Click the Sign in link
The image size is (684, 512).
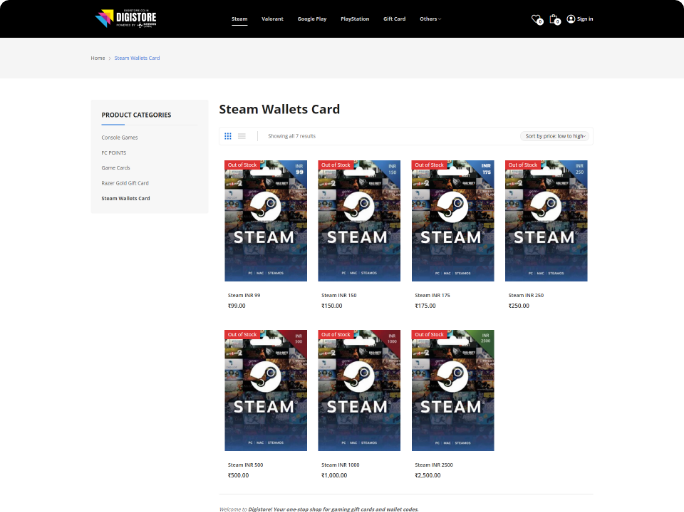click(x=585, y=19)
